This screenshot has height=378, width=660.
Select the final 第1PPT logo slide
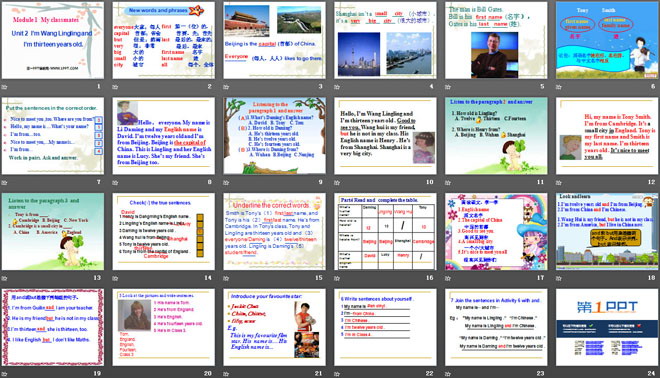click(607, 327)
